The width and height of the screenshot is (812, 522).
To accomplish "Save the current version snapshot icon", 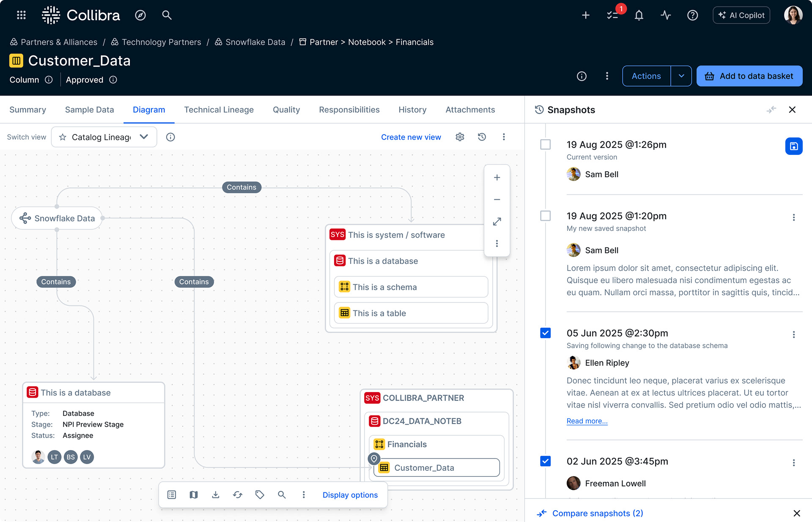I will (x=793, y=146).
